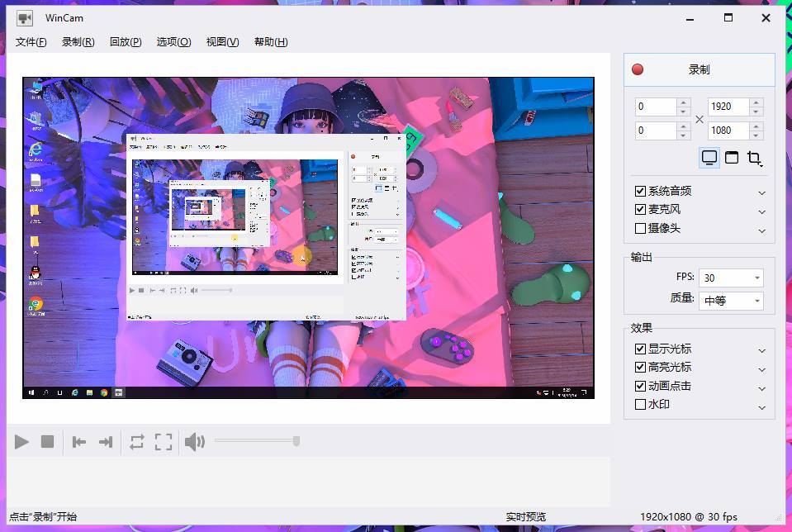This screenshot has width=792, height=532.
Task: Select window capture mode icon
Action: click(x=732, y=158)
